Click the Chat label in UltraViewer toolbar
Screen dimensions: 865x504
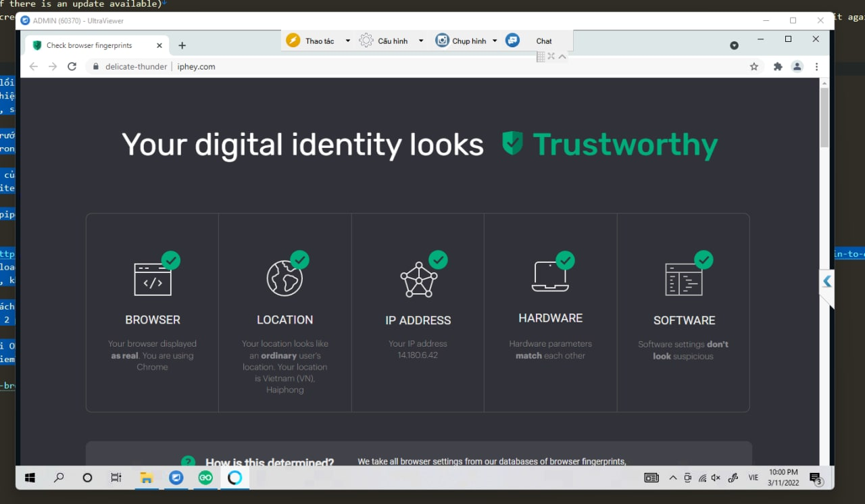pyautogui.click(x=544, y=41)
